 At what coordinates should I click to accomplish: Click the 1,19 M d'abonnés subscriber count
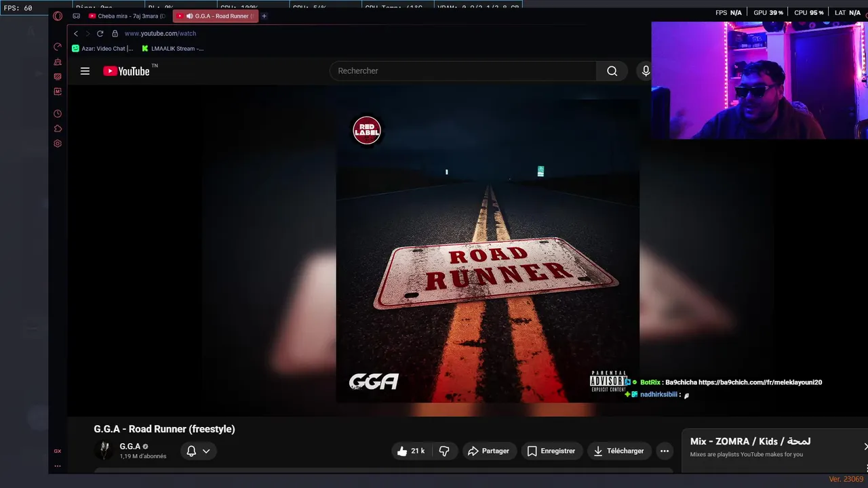coord(143,456)
